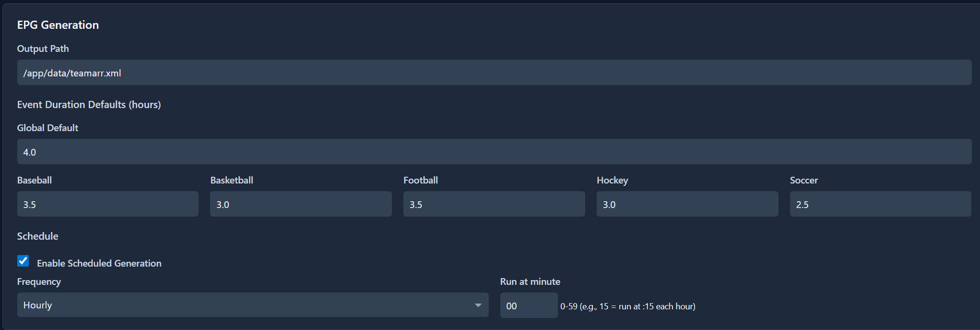Click the Event Duration Defaults heading
980x330 pixels.
[89, 105]
